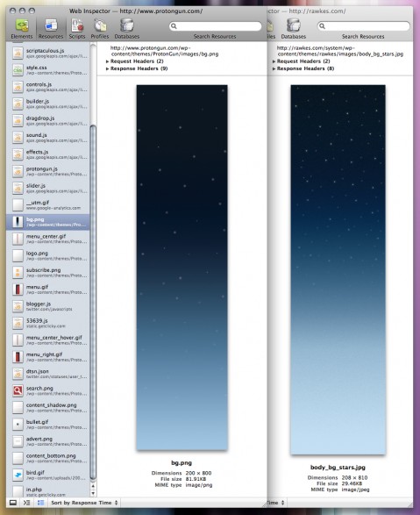Open Databases icon in rawkes.com inspector
420x515 pixels.
tap(294, 29)
